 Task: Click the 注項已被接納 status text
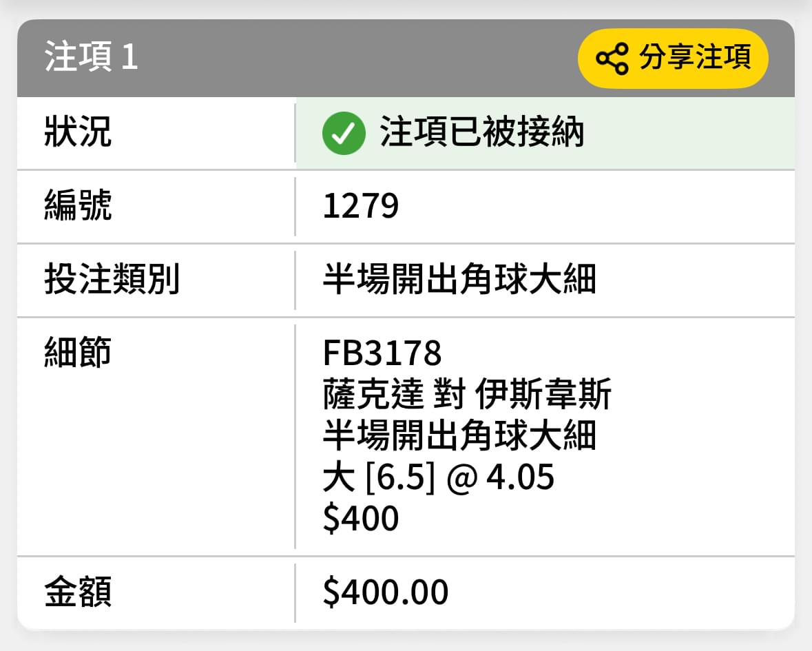pos(481,132)
